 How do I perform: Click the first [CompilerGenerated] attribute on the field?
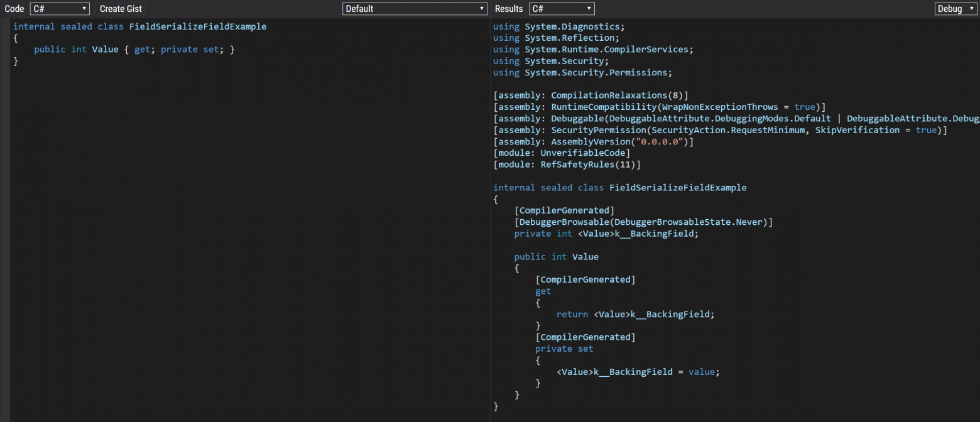[x=564, y=210]
